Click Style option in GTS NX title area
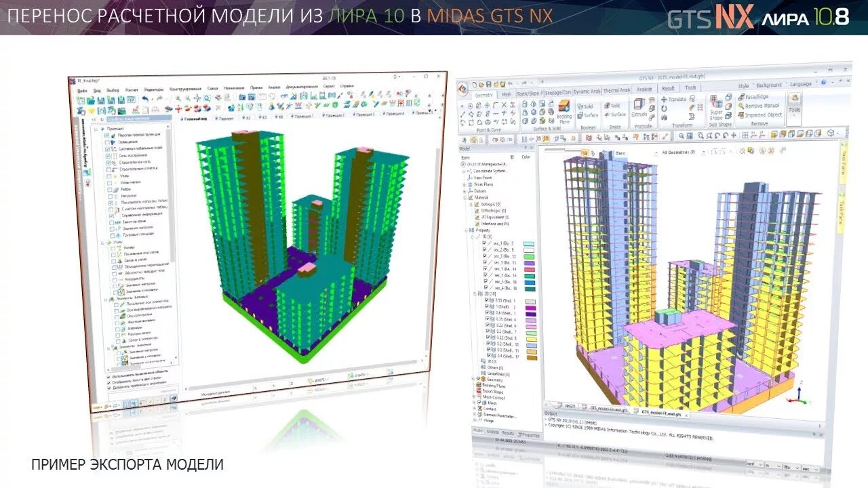868x488 pixels. (x=743, y=85)
